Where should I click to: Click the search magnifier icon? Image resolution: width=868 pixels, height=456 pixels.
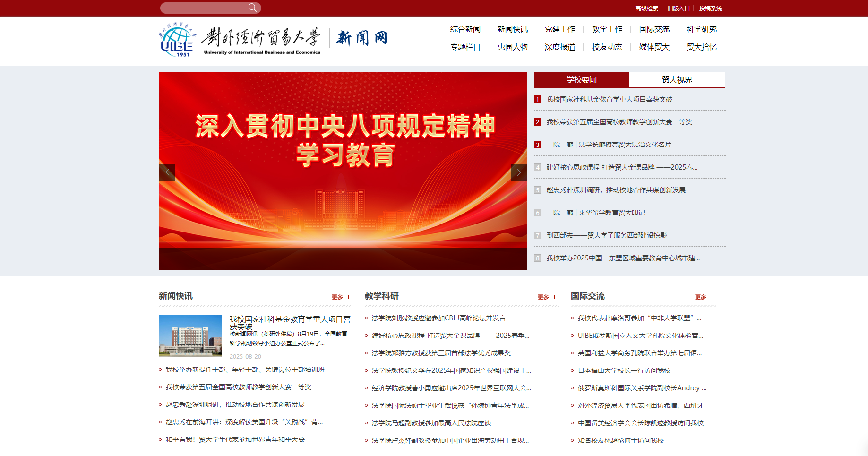point(252,8)
